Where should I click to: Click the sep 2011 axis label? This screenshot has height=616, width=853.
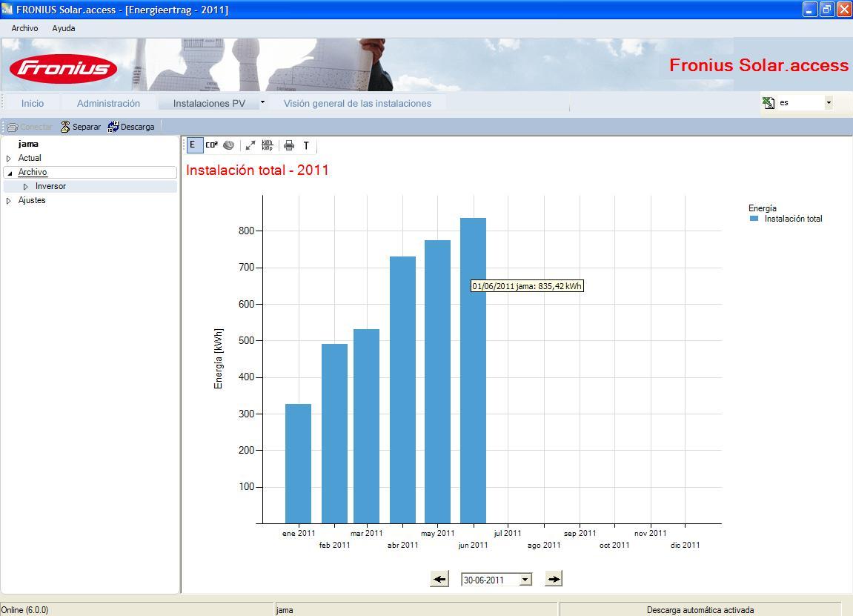coord(580,533)
